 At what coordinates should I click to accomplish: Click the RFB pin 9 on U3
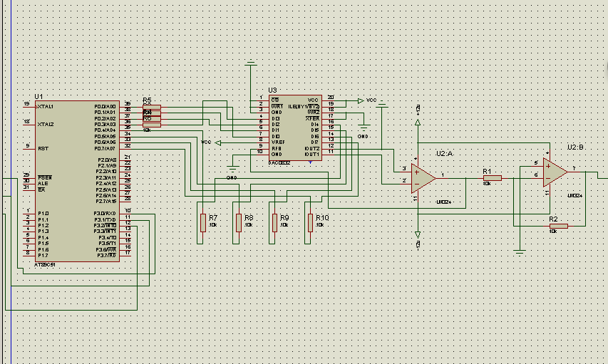(263, 148)
